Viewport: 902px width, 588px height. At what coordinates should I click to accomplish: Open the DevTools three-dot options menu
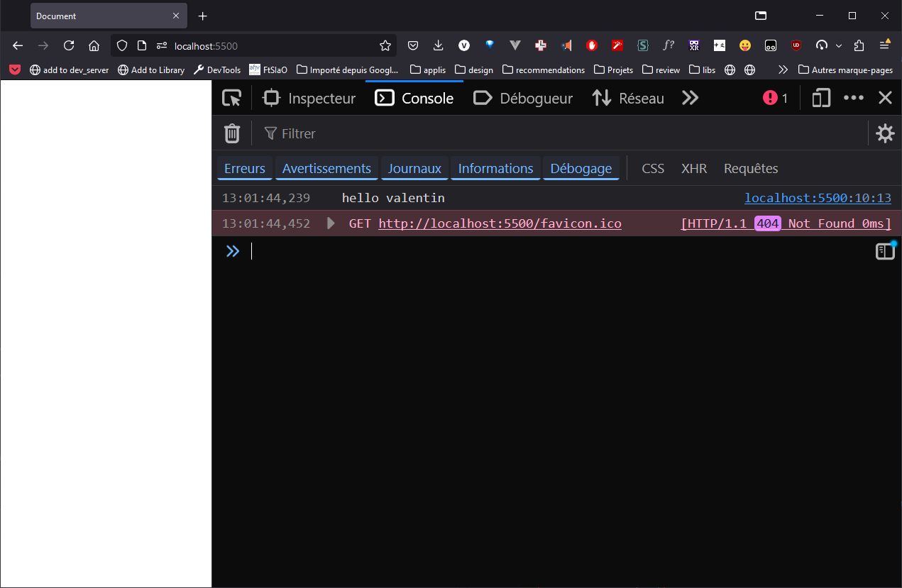[853, 99]
